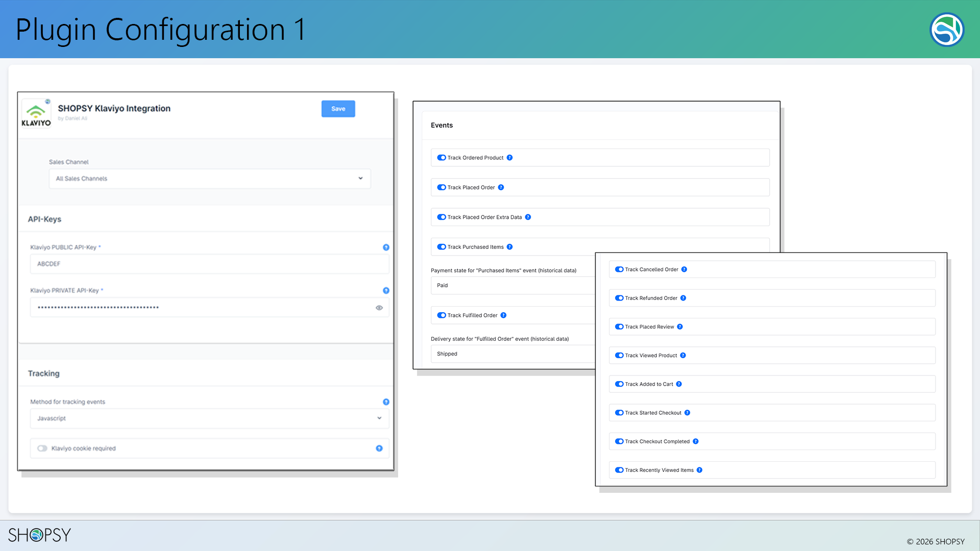
Task: Click the 'API-Keys' section heading
Action: (44, 219)
